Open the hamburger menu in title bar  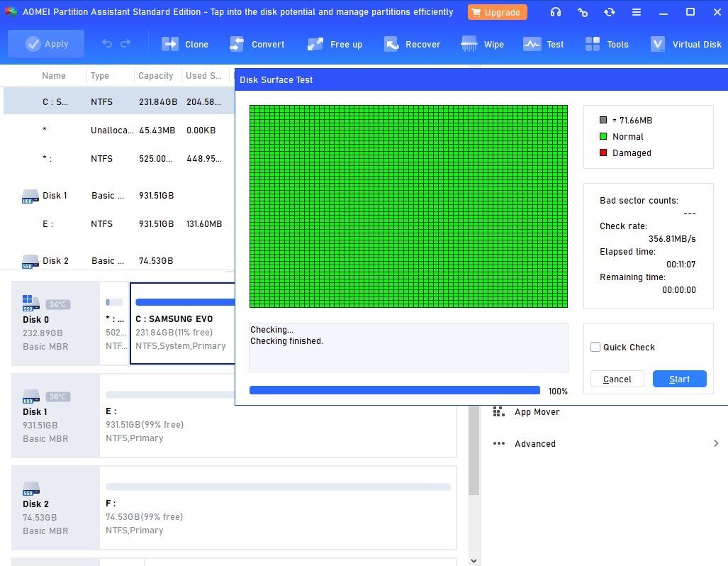click(636, 11)
